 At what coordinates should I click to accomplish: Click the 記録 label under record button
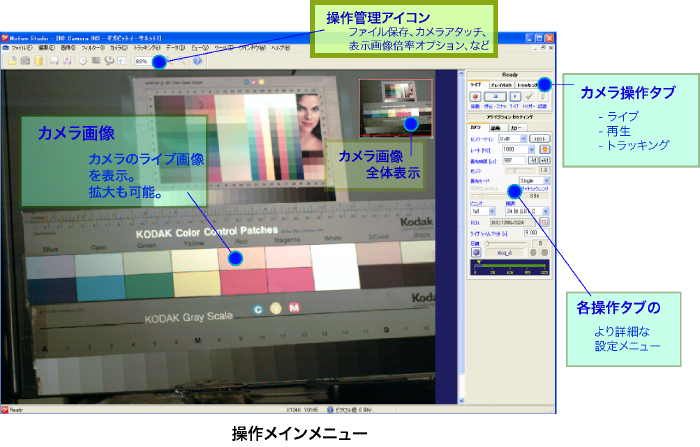(x=475, y=106)
